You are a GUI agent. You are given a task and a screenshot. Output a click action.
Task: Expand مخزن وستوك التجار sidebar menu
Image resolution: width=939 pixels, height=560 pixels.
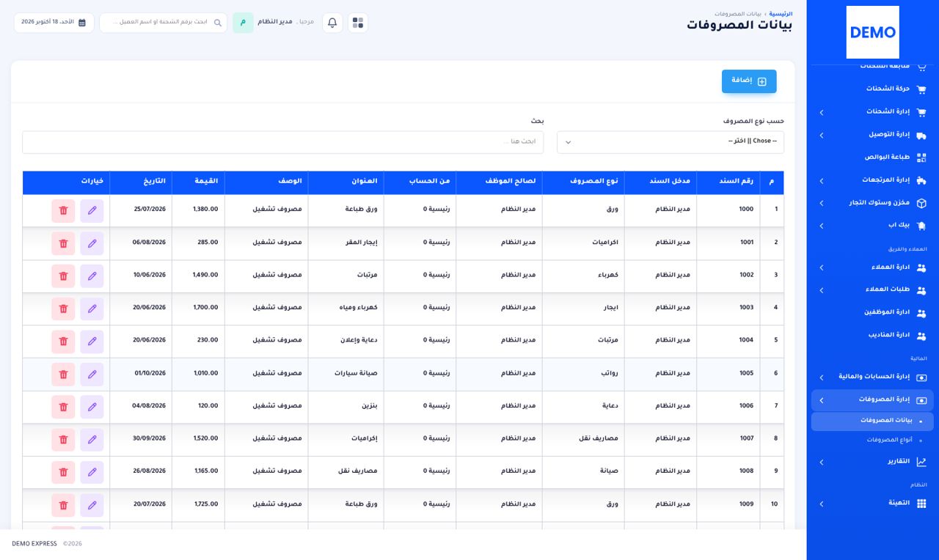click(872, 203)
